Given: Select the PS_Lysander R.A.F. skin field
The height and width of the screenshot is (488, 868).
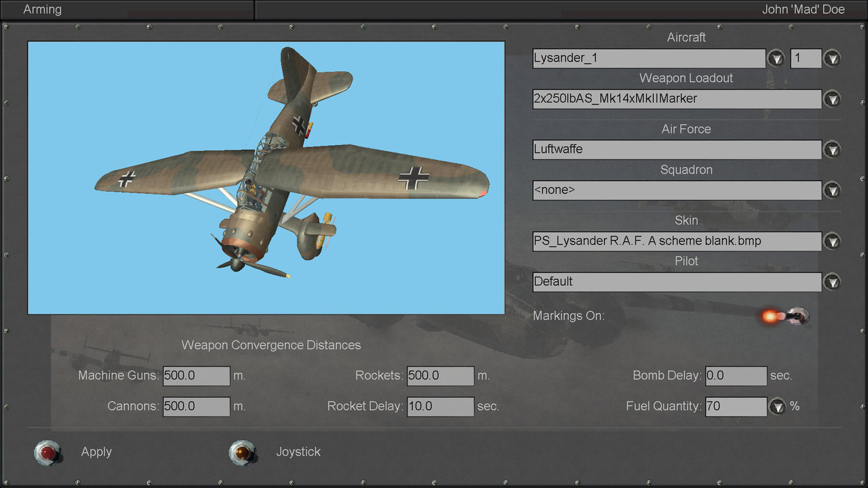Looking at the screenshot, I should click(x=677, y=241).
